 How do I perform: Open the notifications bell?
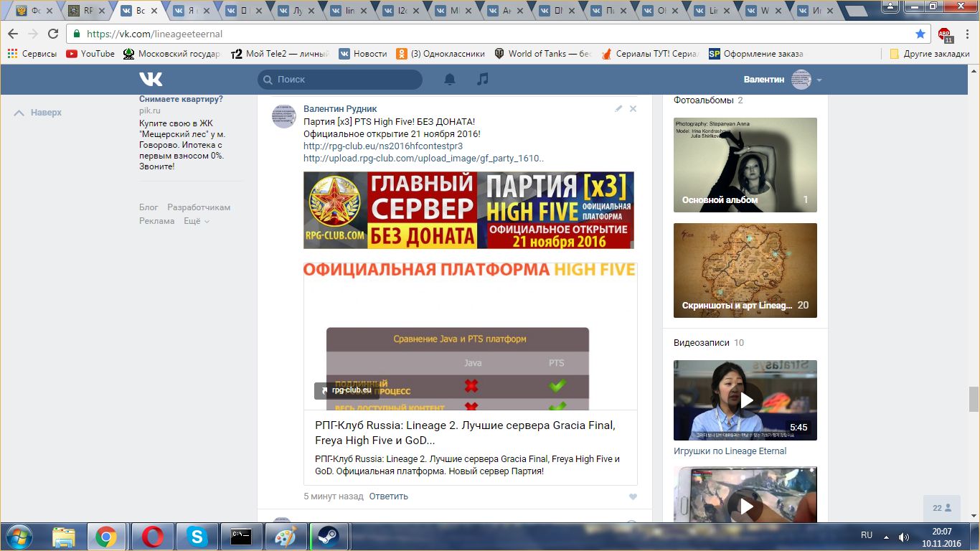(450, 80)
